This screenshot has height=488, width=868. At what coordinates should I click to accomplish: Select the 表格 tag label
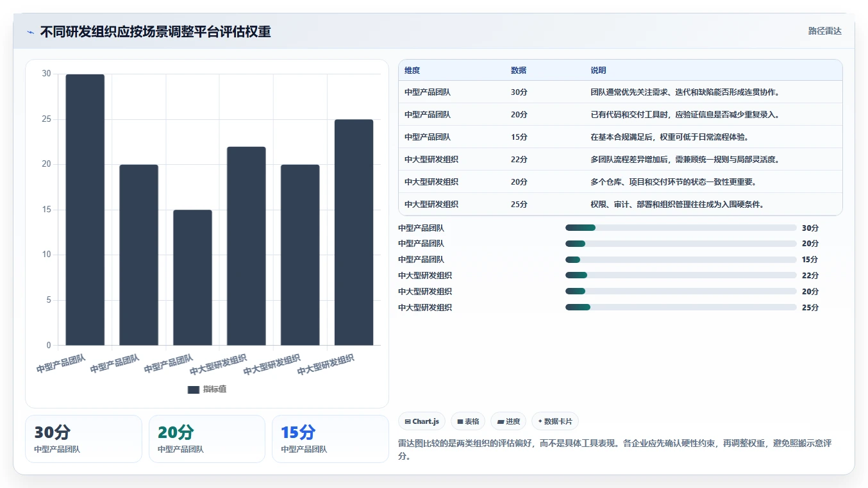472,421
